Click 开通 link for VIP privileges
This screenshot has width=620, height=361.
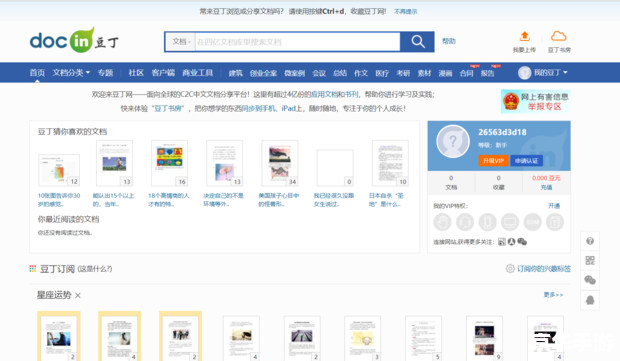554,206
